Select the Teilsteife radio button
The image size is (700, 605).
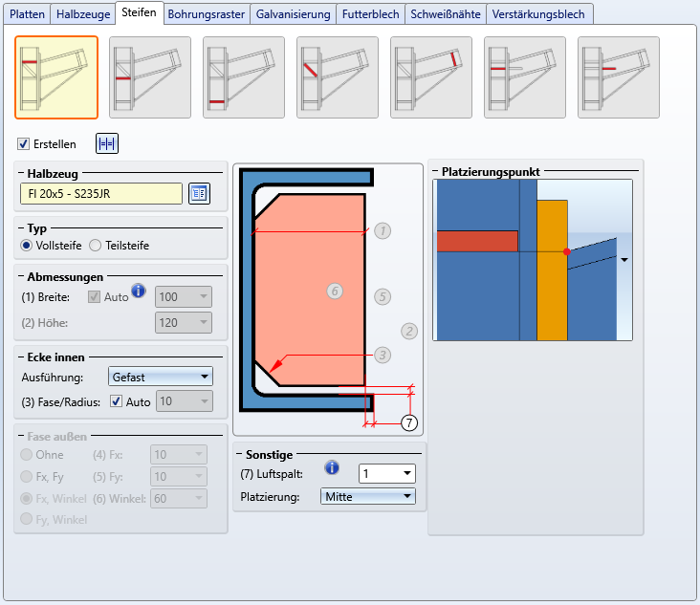tap(95, 246)
